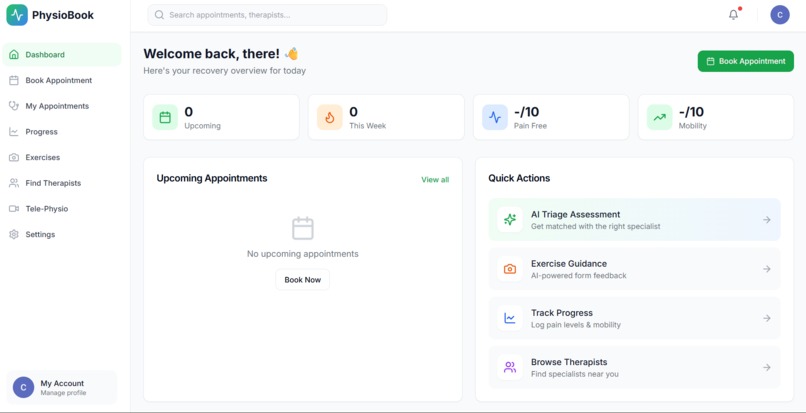806x413 pixels.
Task: Follow the View all link
Action: [435, 179]
